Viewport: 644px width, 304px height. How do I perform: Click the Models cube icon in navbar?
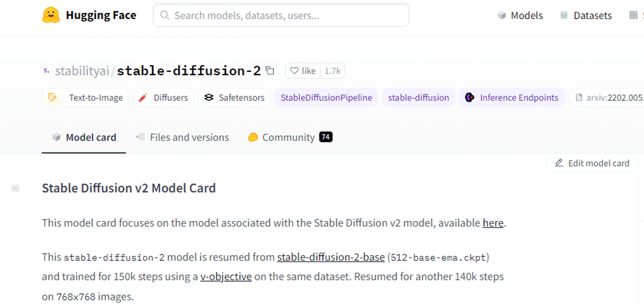pyautogui.click(x=501, y=15)
